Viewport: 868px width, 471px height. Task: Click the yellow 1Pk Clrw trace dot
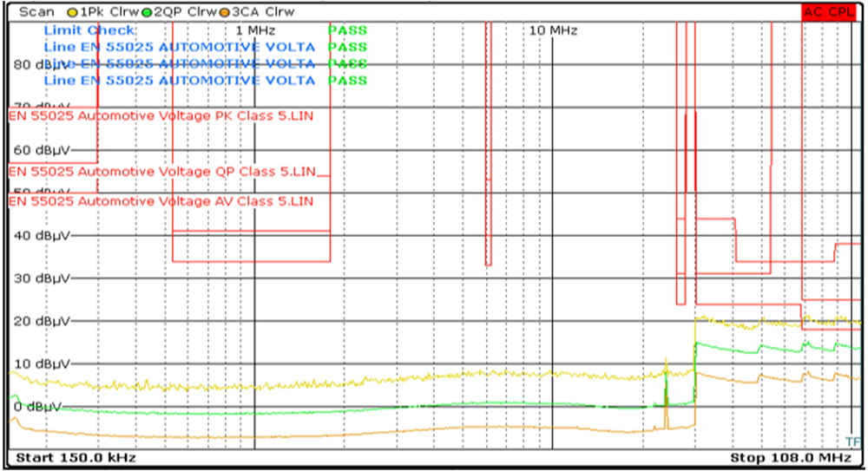click(71, 12)
